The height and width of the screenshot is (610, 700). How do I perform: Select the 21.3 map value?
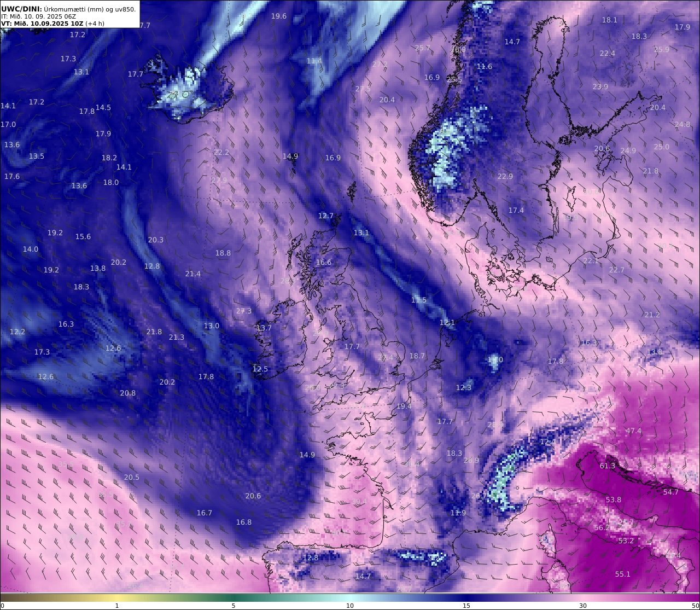coord(177,338)
